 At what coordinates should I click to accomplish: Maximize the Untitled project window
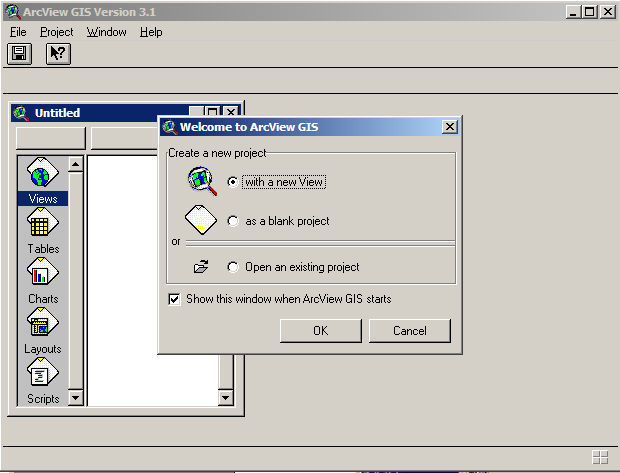(213, 112)
